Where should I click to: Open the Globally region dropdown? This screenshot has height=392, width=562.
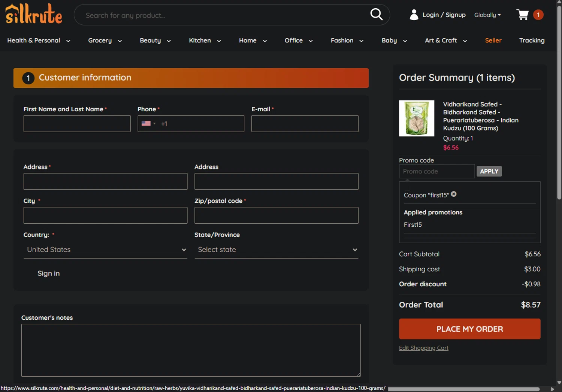(x=487, y=15)
